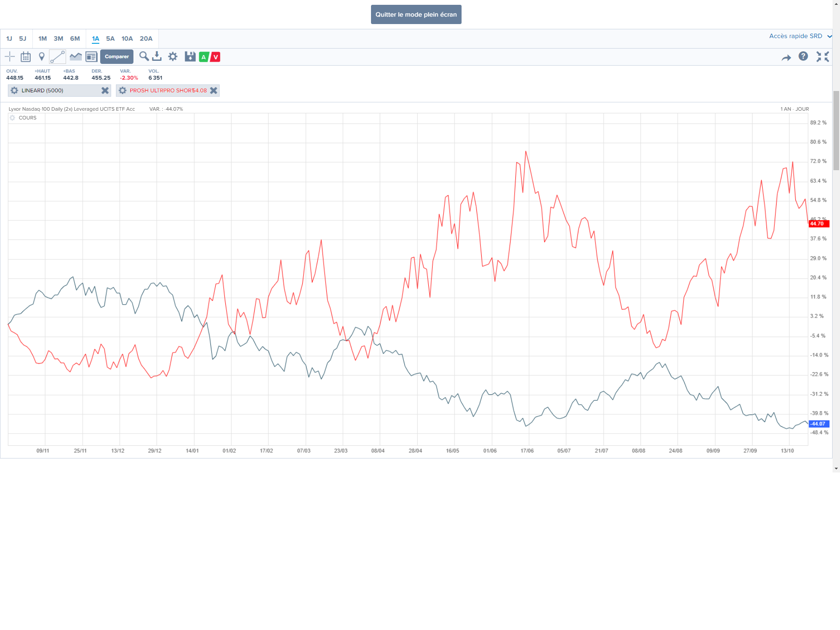Expand the Accès rapide SRD dropdown
840x630 pixels.
pyautogui.click(x=800, y=36)
